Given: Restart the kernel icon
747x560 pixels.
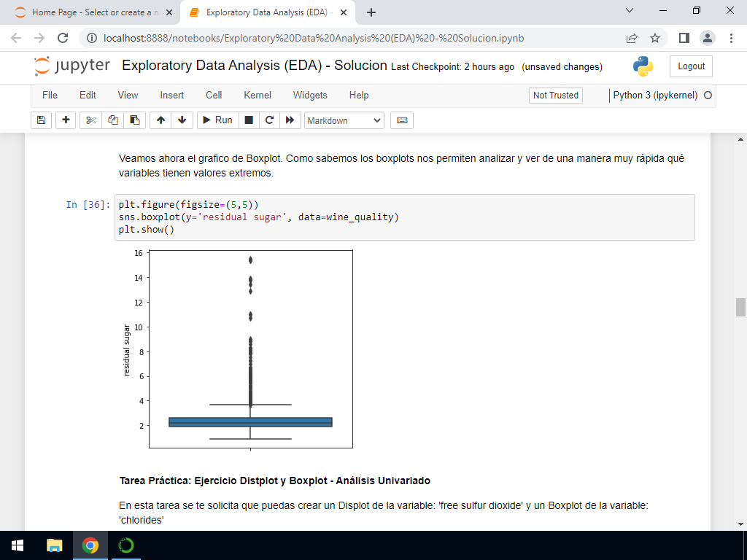Looking at the screenshot, I should [269, 120].
